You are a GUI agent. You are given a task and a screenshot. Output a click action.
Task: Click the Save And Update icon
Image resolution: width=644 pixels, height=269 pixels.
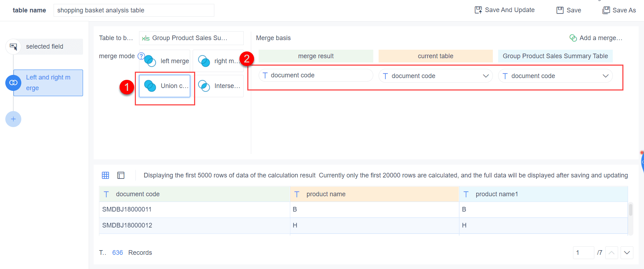click(478, 10)
